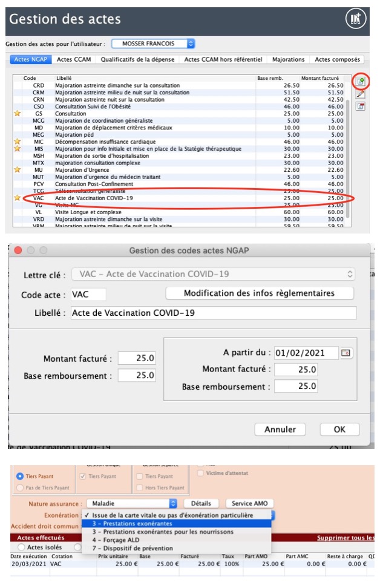Click the Annuler button

280,430
